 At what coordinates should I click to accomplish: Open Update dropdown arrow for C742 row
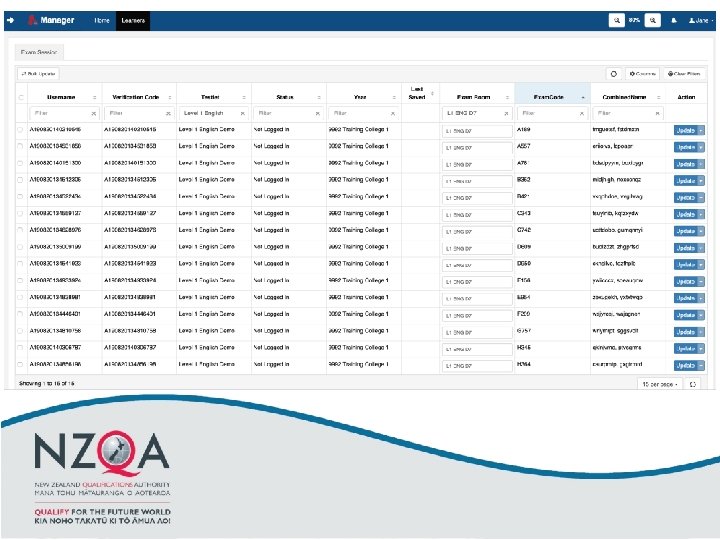(701, 231)
